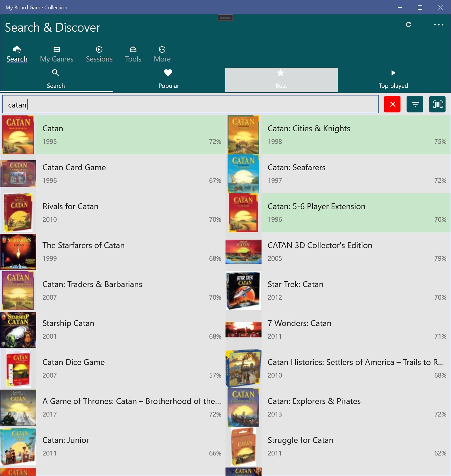Click the refresh icon in header
The width and height of the screenshot is (451, 476).
(409, 25)
